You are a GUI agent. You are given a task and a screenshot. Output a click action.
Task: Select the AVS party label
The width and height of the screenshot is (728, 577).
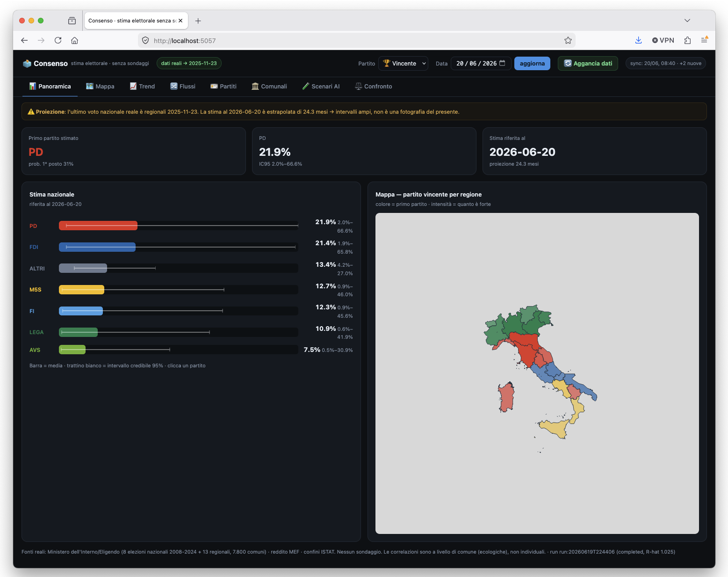point(35,350)
